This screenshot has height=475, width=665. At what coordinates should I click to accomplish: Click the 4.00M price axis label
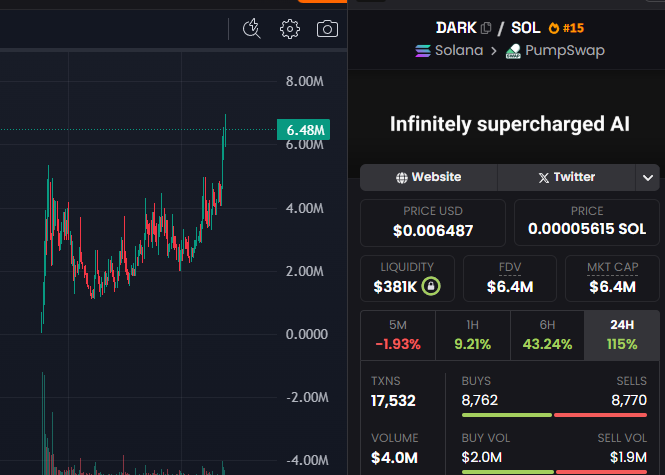[x=305, y=208]
